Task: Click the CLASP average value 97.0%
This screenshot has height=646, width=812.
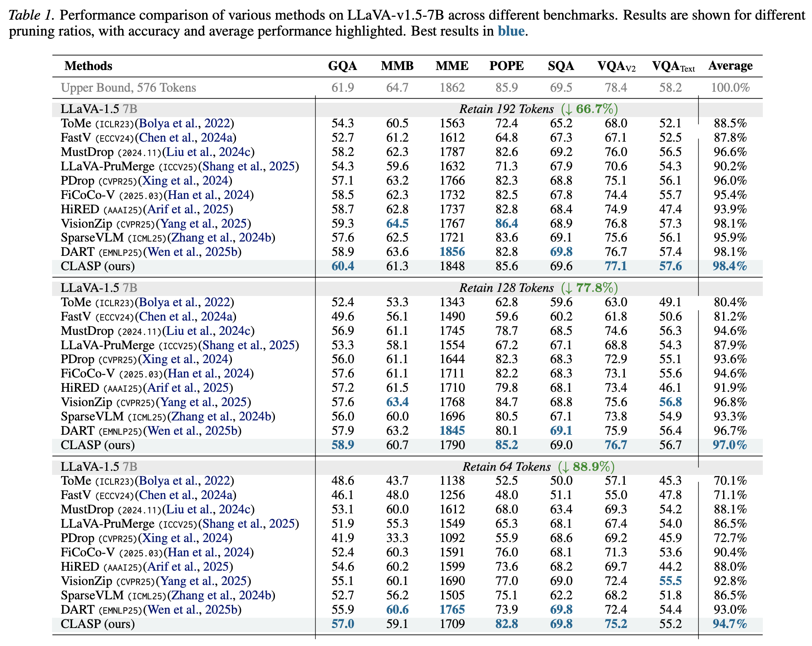Action: pyautogui.click(x=730, y=445)
